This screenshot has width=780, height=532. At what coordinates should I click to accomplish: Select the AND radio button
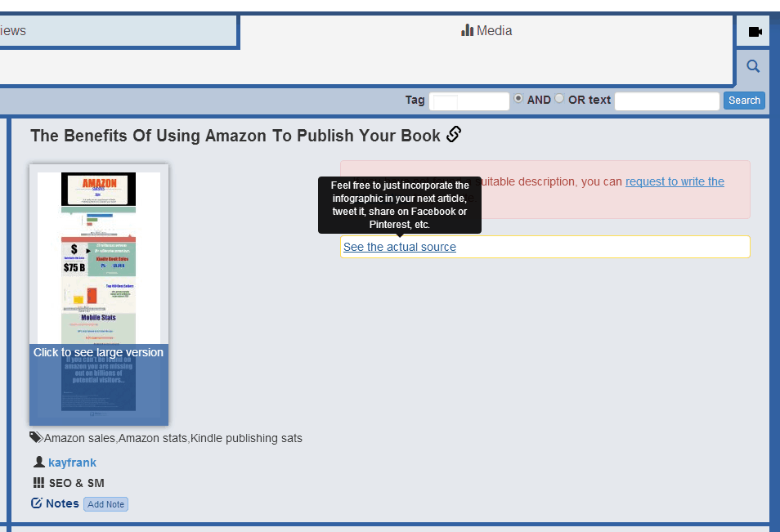tap(518, 99)
